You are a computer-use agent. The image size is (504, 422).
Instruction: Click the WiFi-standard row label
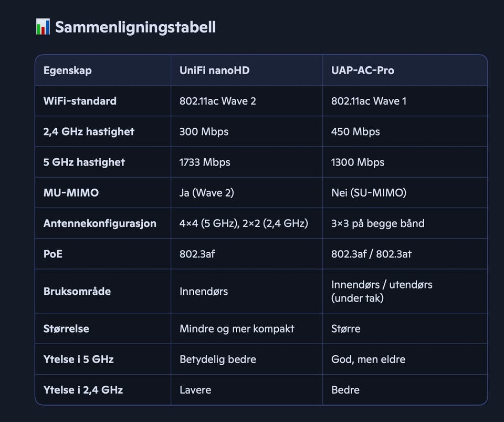click(80, 101)
